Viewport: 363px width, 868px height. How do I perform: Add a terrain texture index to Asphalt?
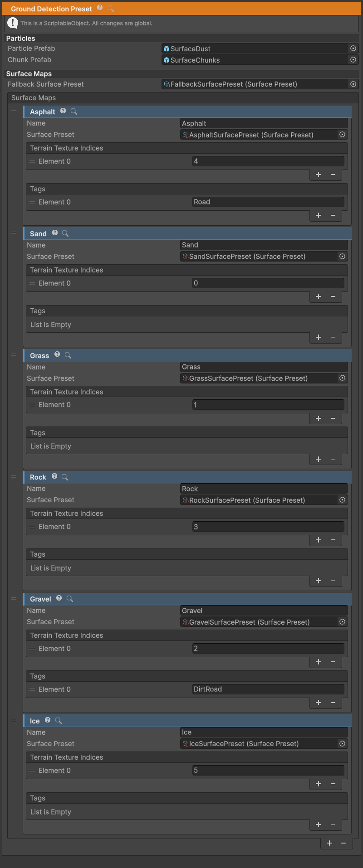[319, 175]
